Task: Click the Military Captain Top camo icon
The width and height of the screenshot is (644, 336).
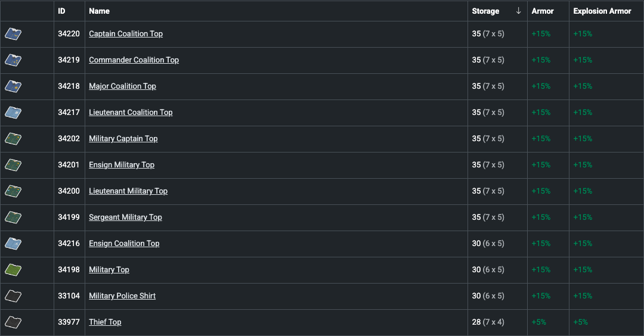Action: tap(13, 139)
